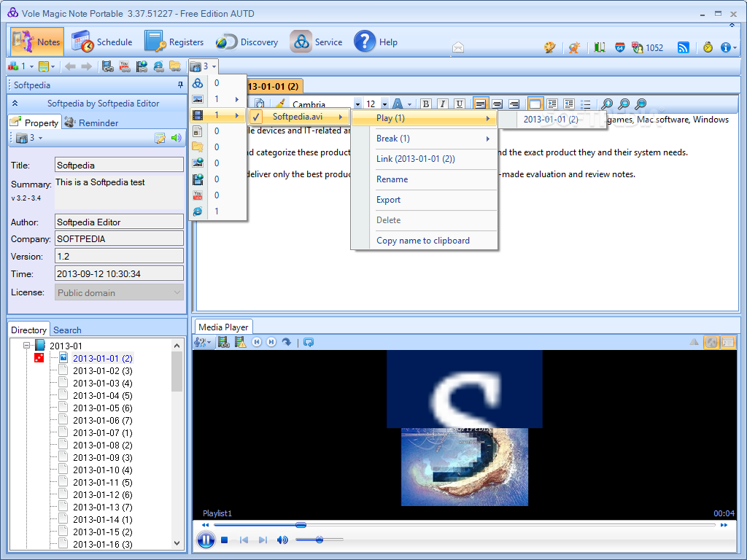Open the color palette theme icon
The height and width of the screenshot is (560, 747).
pyautogui.click(x=550, y=47)
